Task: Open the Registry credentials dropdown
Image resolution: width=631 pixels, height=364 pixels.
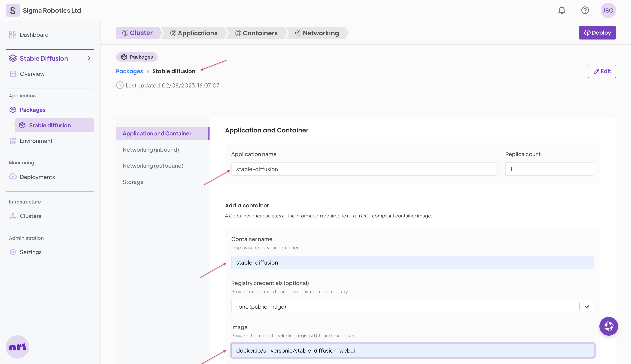Action: (x=412, y=307)
